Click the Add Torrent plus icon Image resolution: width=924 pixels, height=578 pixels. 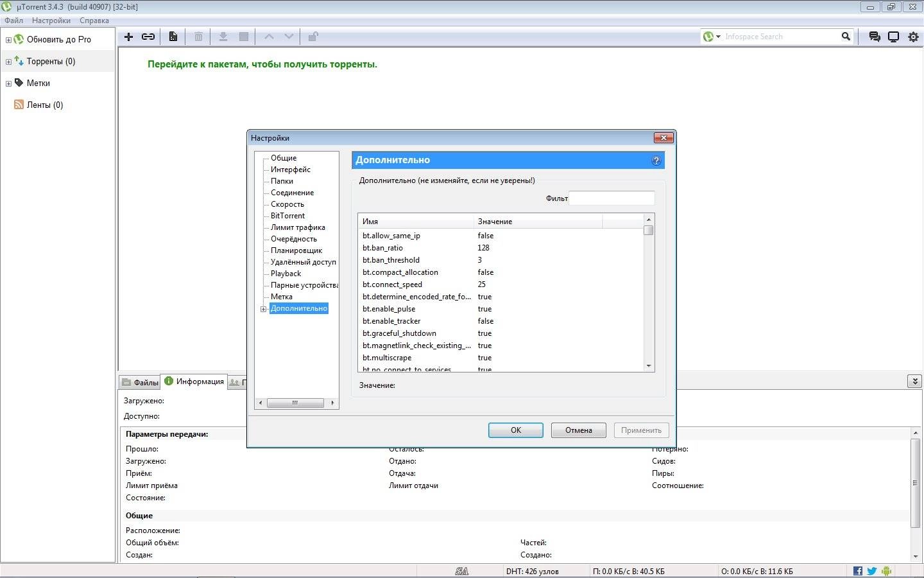point(128,37)
